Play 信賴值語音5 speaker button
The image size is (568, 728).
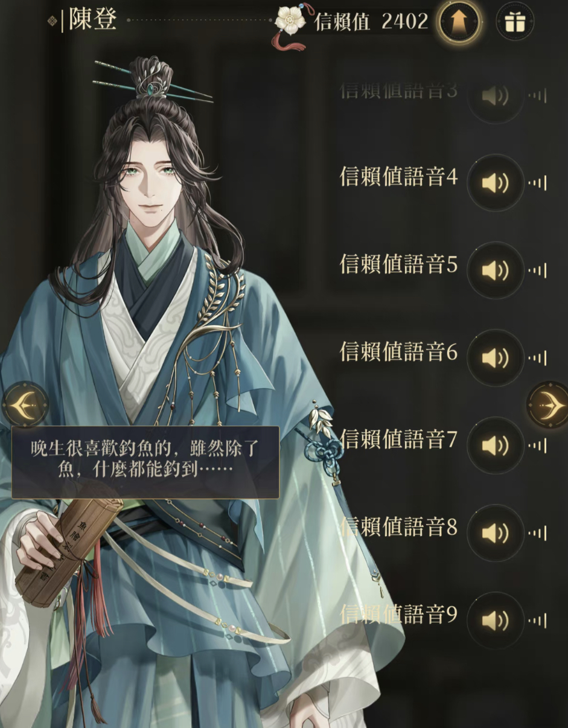coord(496,270)
